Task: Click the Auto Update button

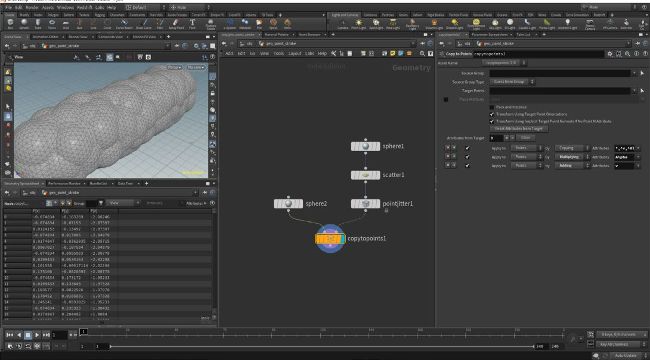Action: click(x=626, y=356)
